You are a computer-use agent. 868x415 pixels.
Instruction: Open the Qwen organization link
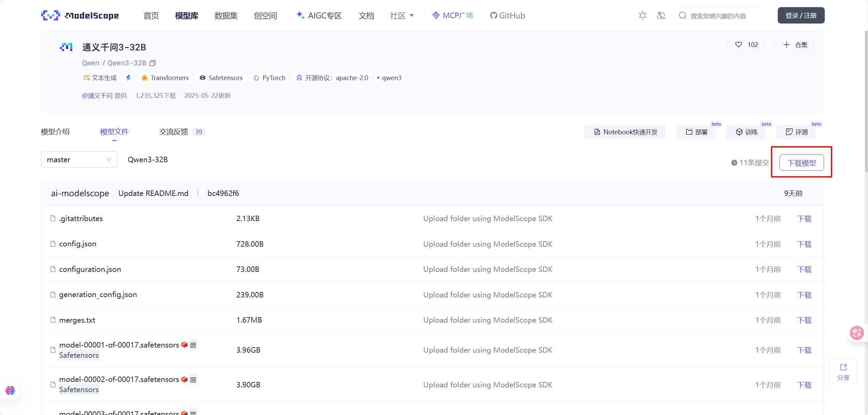[91, 63]
